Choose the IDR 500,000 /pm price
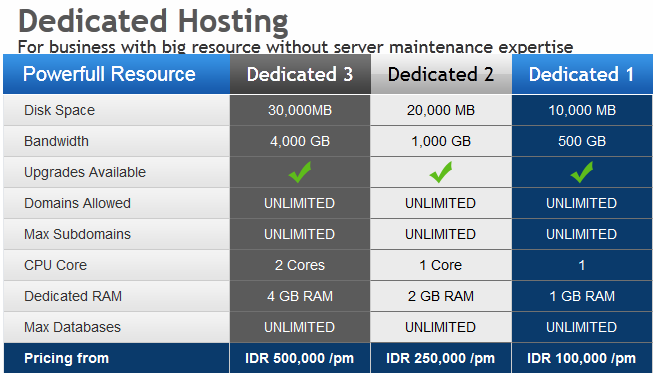653x373 pixels. point(299,358)
